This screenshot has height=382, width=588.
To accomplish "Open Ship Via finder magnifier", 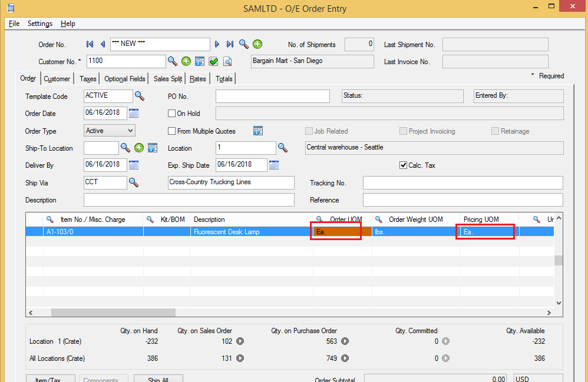I will point(134,182).
